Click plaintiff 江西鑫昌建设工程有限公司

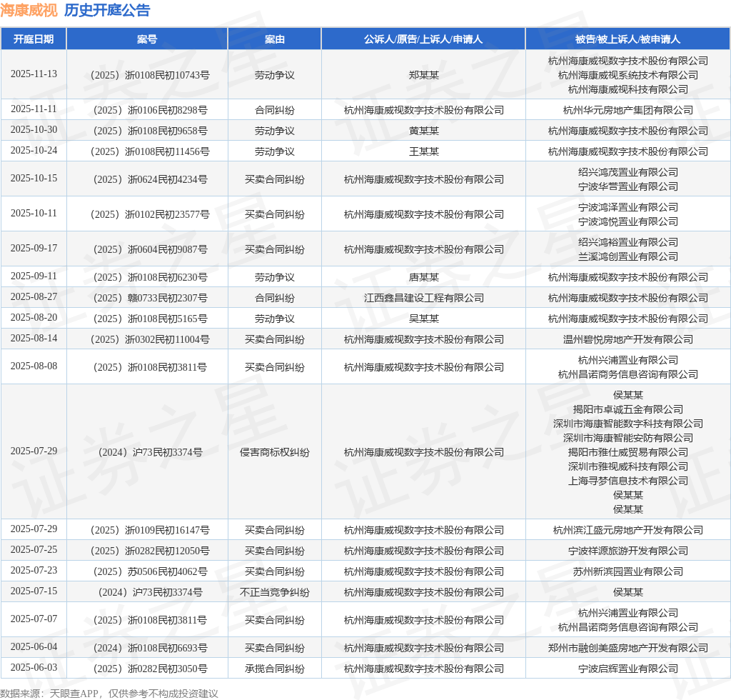coord(424,298)
